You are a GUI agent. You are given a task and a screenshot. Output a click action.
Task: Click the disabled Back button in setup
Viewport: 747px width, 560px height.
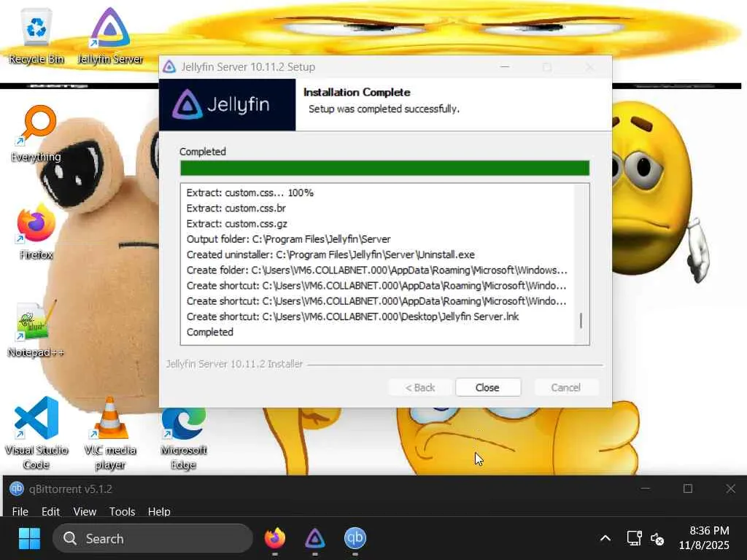pos(419,388)
